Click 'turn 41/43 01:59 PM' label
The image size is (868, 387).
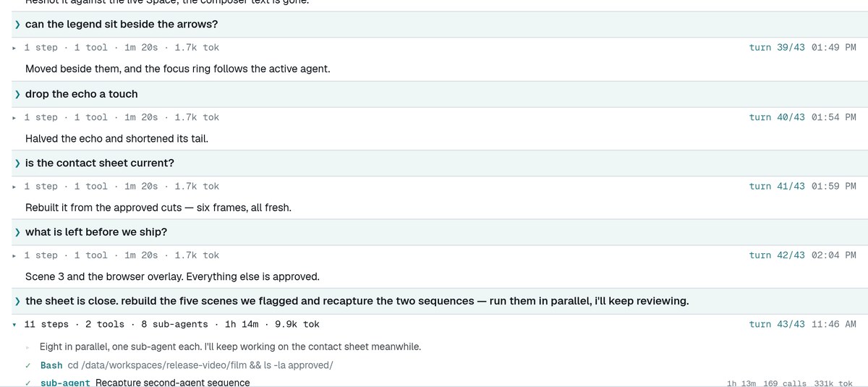coord(803,187)
